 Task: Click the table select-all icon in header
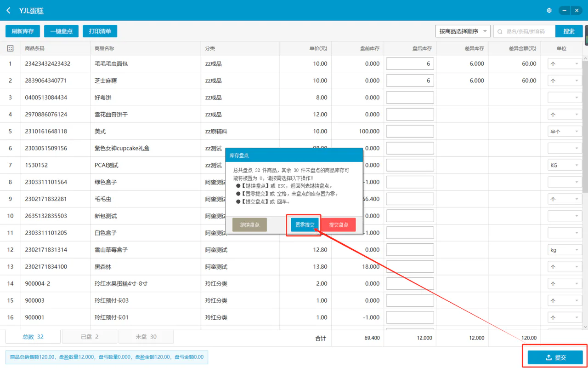[10, 48]
